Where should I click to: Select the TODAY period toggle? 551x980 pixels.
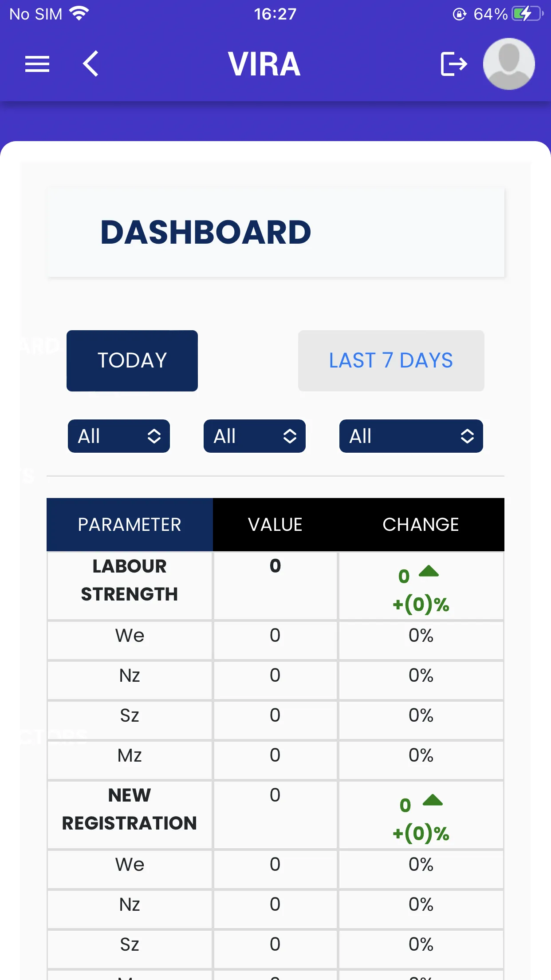pyautogui.click(x=132, y=360)
